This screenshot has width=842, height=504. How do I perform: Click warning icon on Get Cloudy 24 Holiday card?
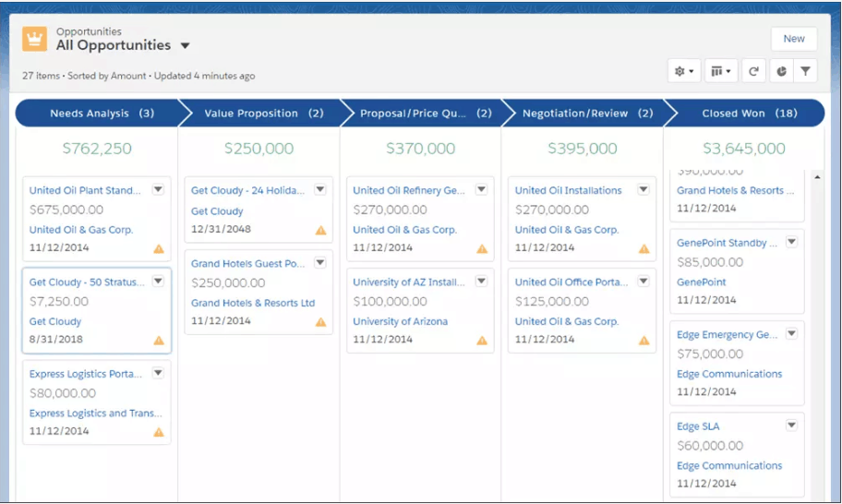[x=320, y=230]
